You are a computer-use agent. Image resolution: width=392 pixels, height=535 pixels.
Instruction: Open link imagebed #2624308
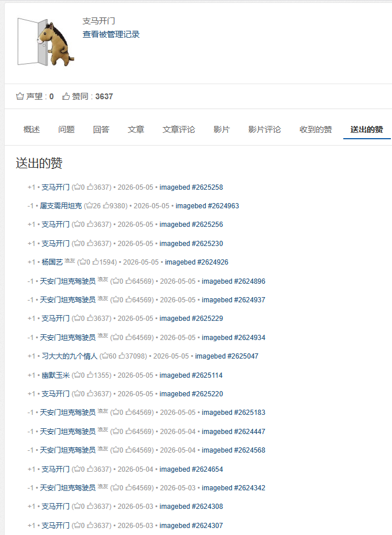191,507
